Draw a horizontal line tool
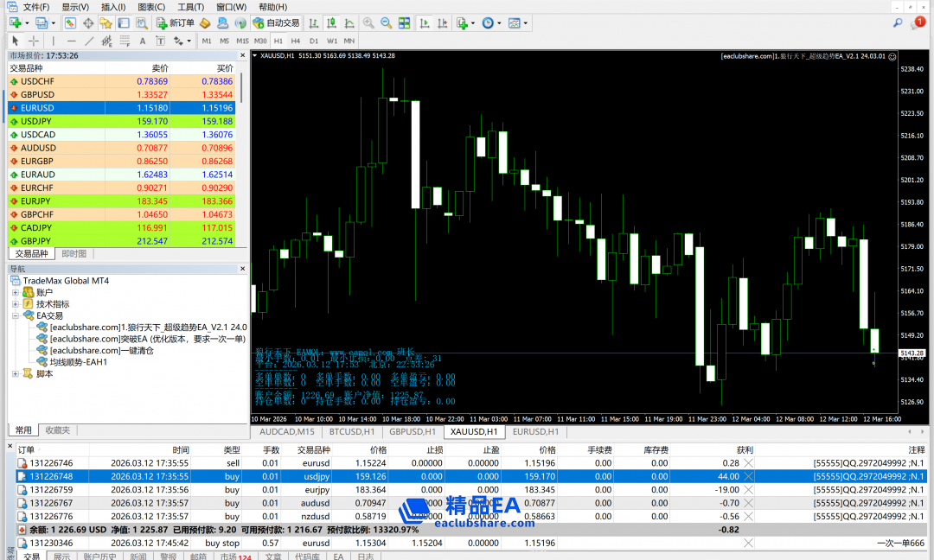 click(72, 41)
